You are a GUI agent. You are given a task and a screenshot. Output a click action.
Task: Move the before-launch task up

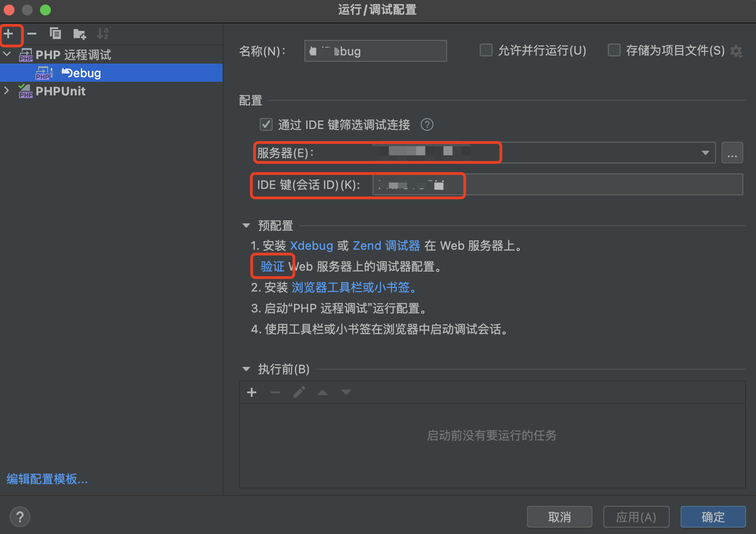(323, 392)
